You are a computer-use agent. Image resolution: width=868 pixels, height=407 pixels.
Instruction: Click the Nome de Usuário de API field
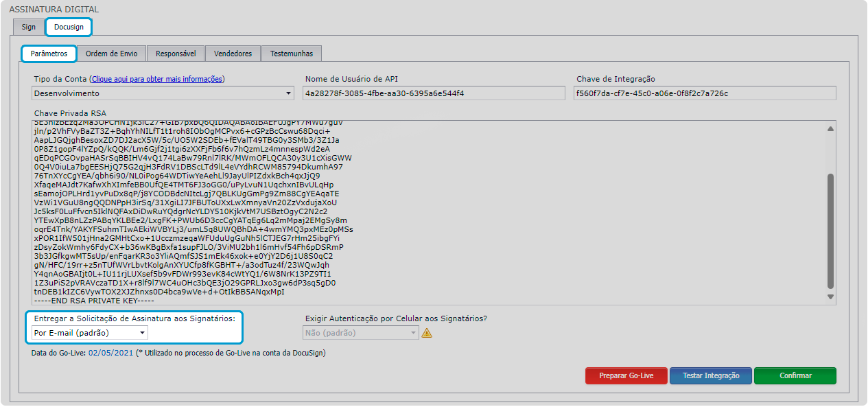(x=434, y=93)
